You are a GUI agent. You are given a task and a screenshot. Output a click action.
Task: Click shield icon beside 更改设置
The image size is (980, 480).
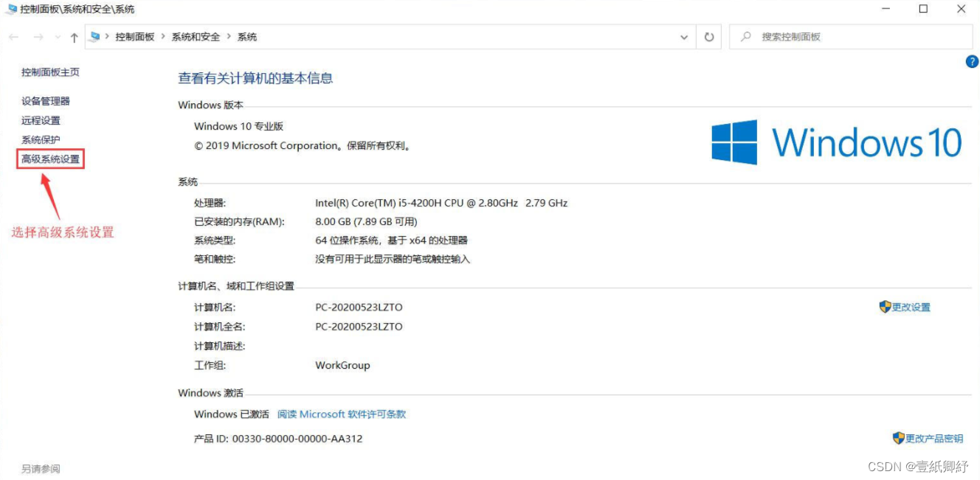click(886, 307)
